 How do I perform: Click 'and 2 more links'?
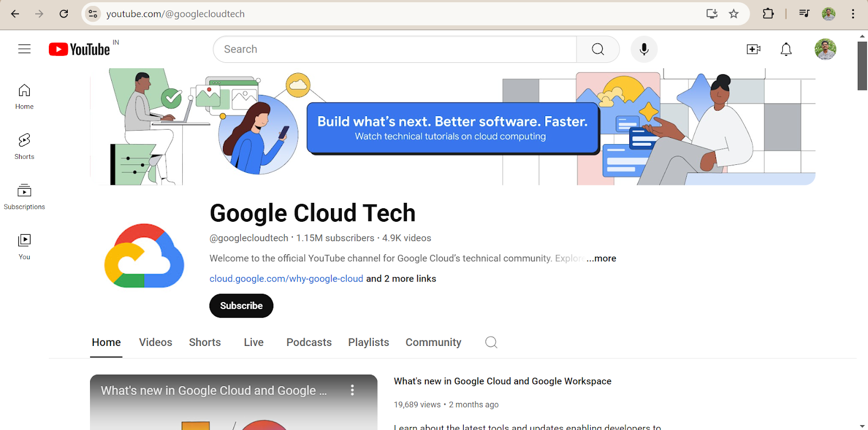[401, 279]
